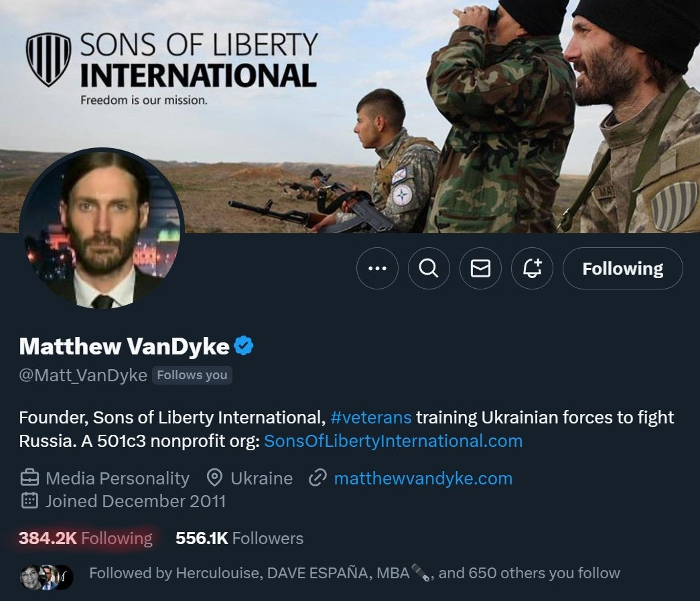Toggle the Following button

click(x=623, y=269)
